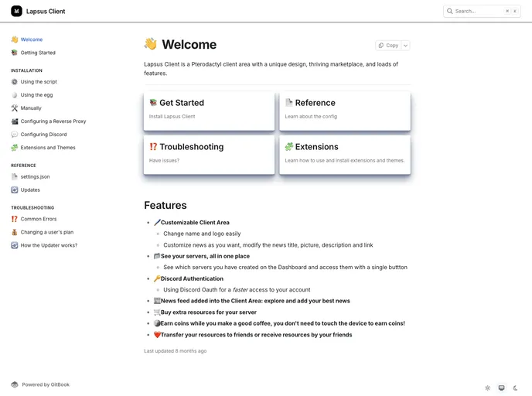Copy the page with the Copy button
The image size is (532, 396).
tap(388, 46)
